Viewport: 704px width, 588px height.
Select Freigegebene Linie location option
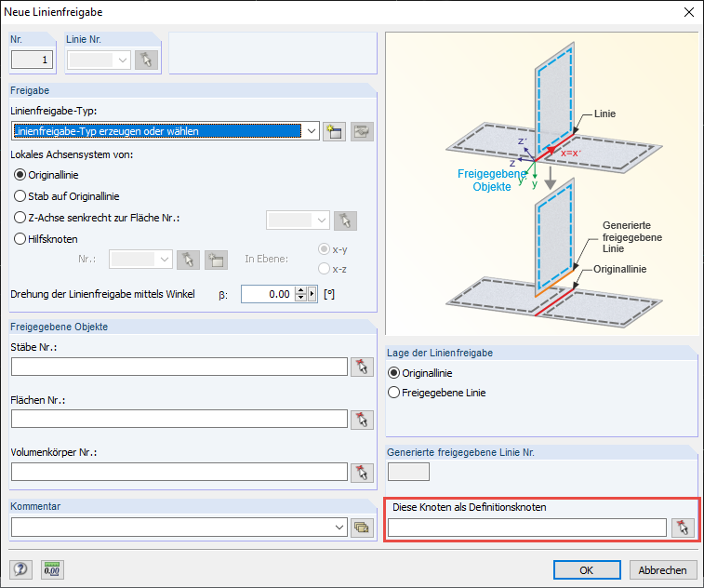coord(437,393)
